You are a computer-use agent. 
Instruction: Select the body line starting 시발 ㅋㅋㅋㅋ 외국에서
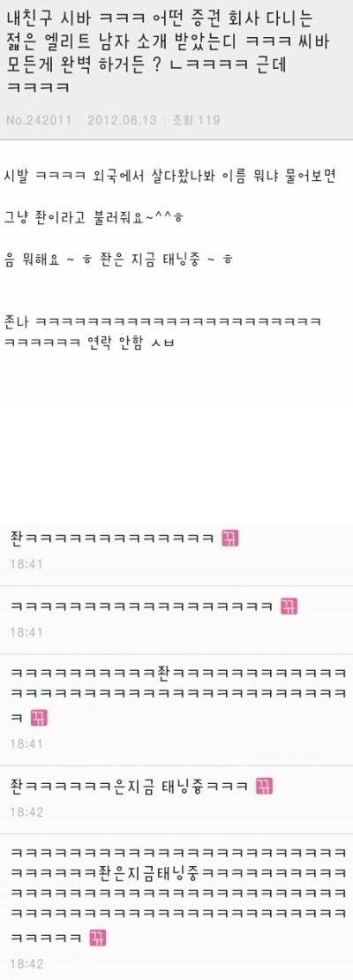170,175
